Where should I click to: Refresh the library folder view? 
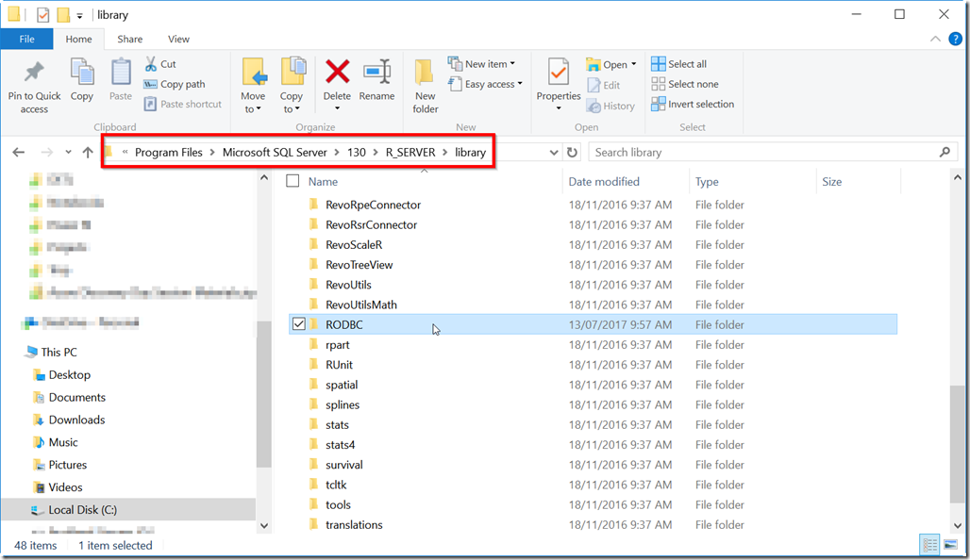(572, 152)
